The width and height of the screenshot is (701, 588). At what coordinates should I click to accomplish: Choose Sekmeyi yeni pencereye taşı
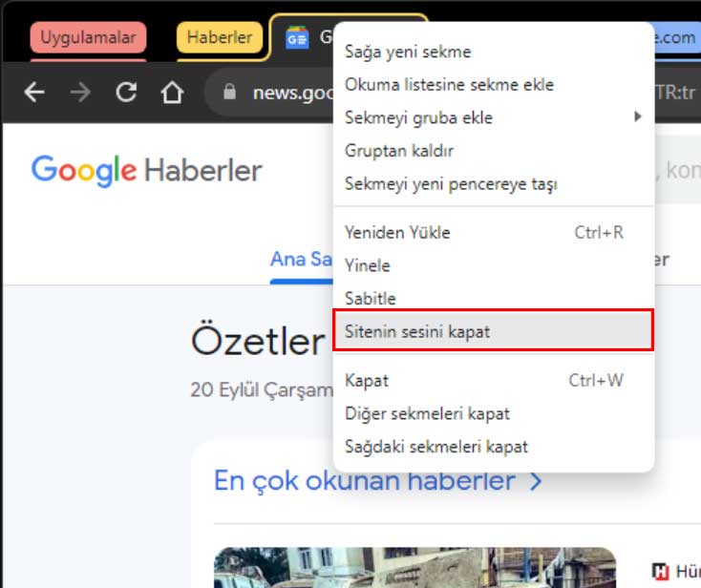(494, 184)
